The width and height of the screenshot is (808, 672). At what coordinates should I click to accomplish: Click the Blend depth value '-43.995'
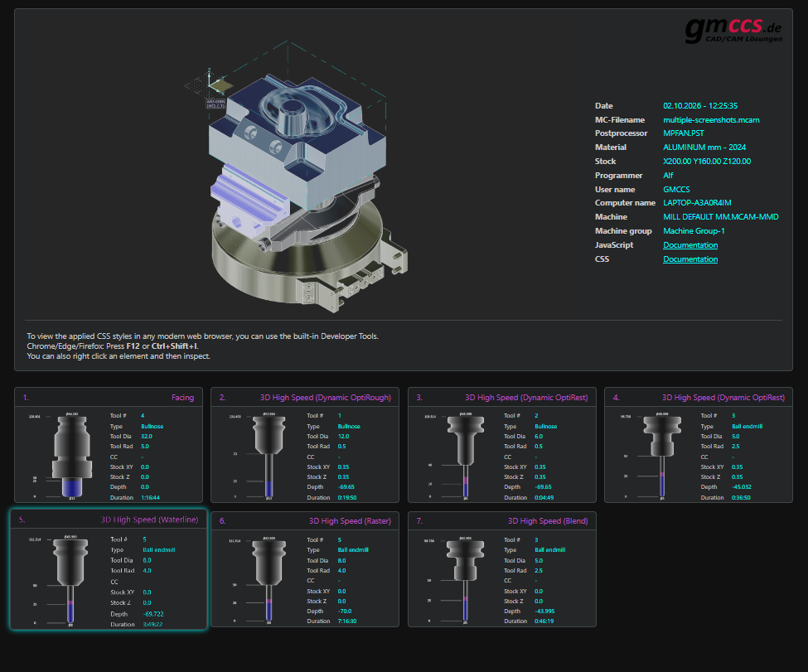[544, 612]
